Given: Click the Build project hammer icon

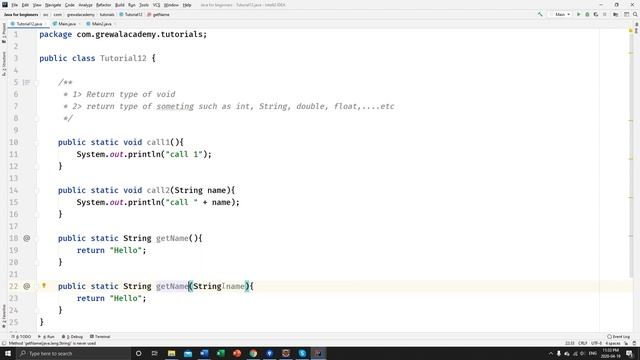Looking at the screenshot, I should click(x=540, y=14).
